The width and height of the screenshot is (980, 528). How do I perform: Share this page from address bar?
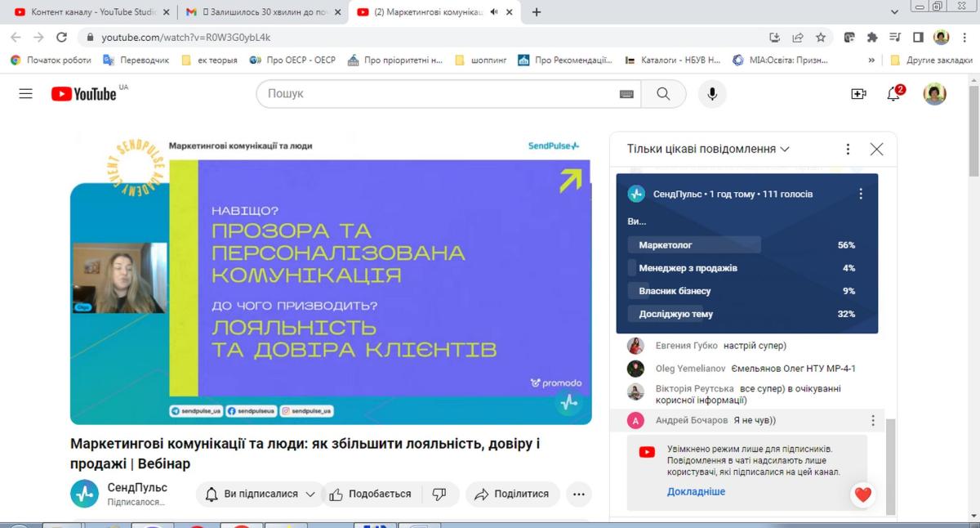point(798,37)
